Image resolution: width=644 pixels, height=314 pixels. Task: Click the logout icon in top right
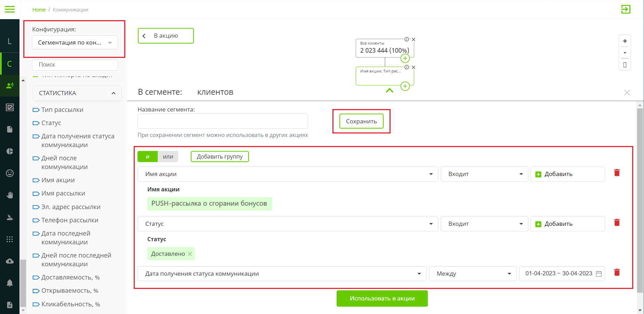(626, 9)
